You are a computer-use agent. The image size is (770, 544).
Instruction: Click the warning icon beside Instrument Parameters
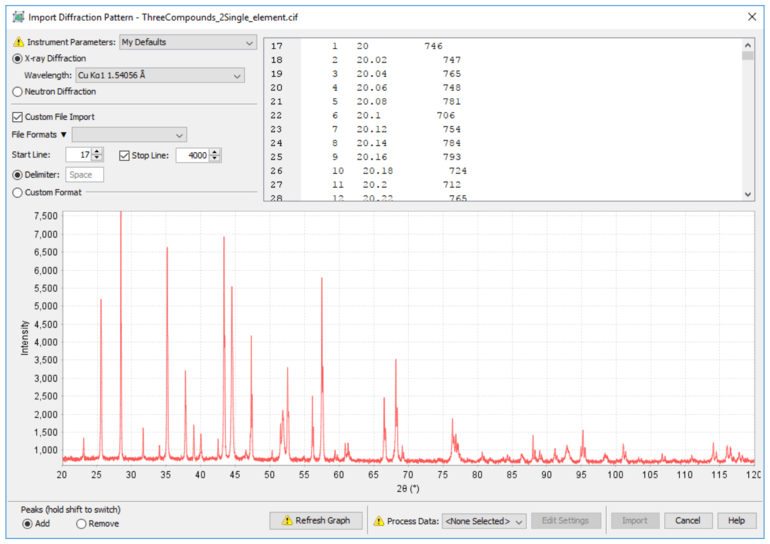[18, 43]
